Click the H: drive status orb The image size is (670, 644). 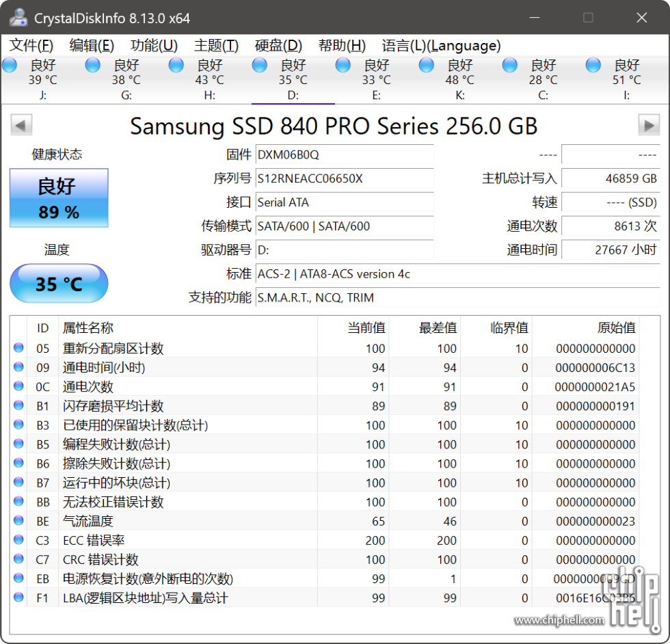[x=176, y=66]
